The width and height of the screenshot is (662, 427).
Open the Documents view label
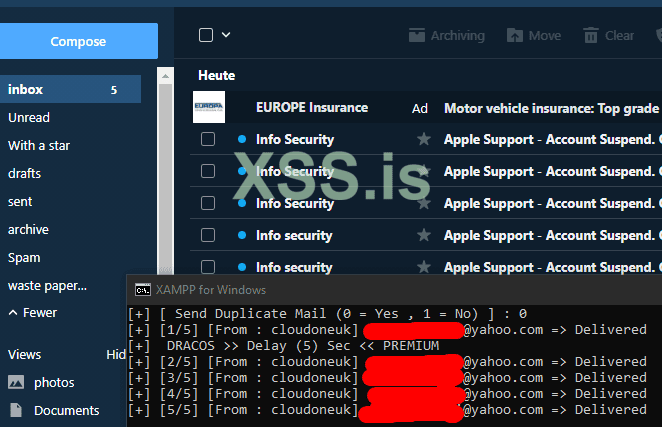pyautogui.click(x=67, y=411)
